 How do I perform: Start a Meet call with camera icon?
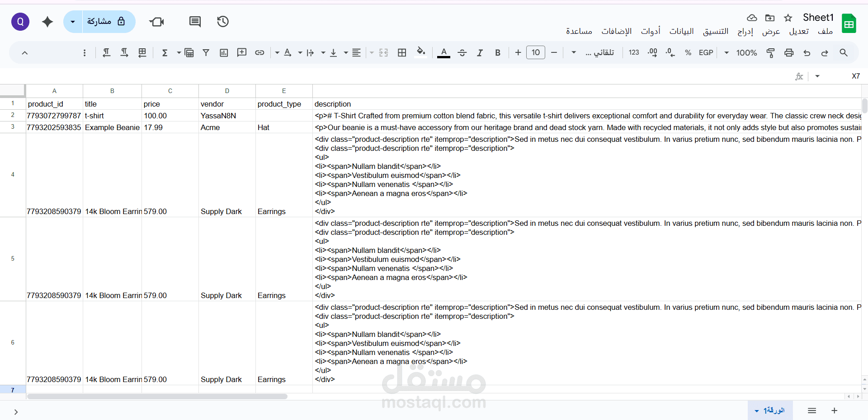pyautogui.click(x=156, y=22)
